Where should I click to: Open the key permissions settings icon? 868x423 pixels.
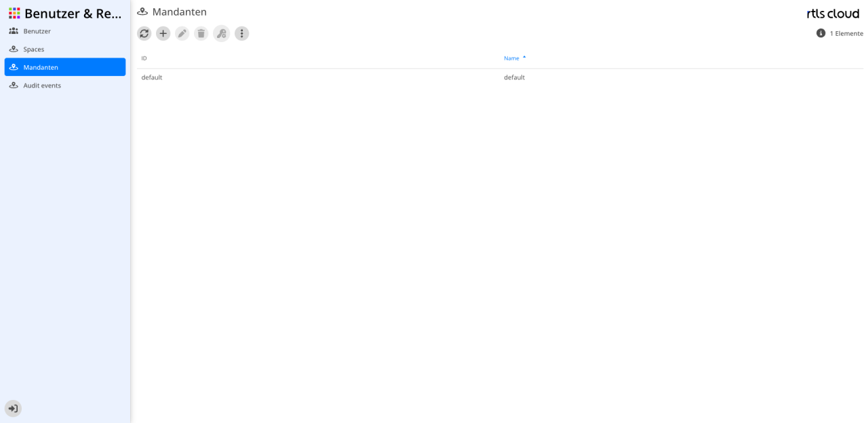coord(222,33)
